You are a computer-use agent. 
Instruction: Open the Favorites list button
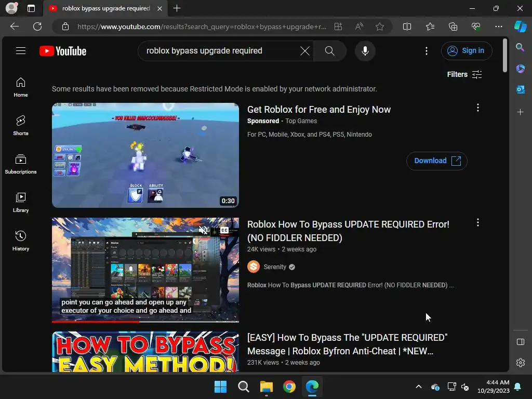click(x=430, y=26)
